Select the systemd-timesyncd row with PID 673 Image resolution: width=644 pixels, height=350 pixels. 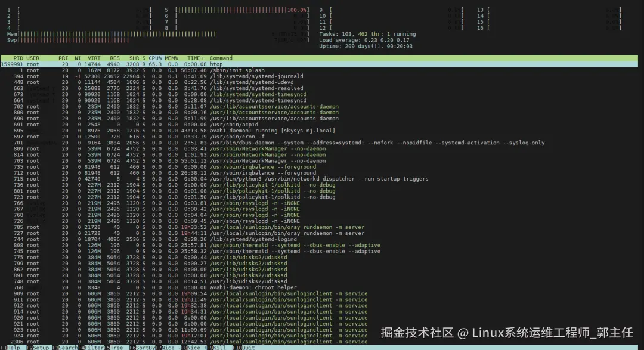[x=319, y=94]
